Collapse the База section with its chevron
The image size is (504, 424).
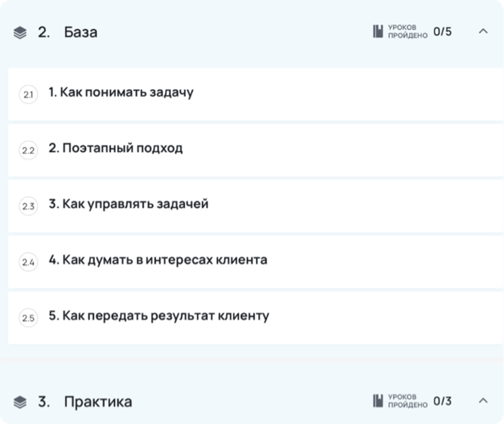tap(483, 31)
